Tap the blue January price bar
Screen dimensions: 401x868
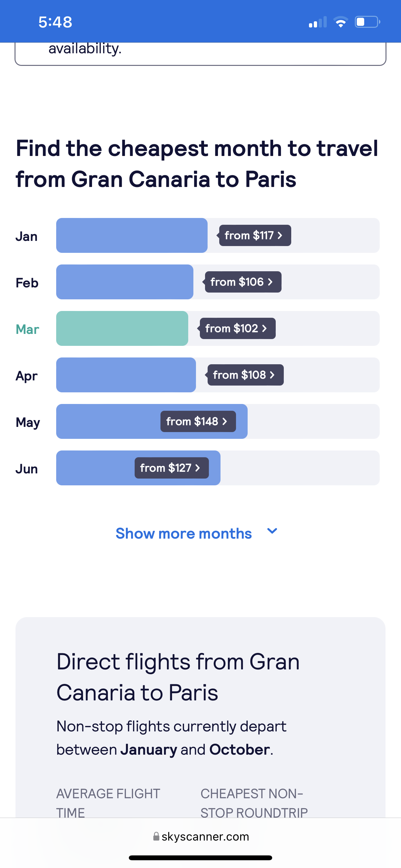[x=132, y=235]
